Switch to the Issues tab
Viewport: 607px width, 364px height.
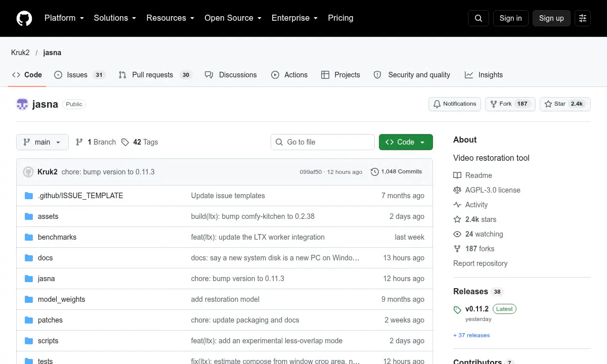79,75
